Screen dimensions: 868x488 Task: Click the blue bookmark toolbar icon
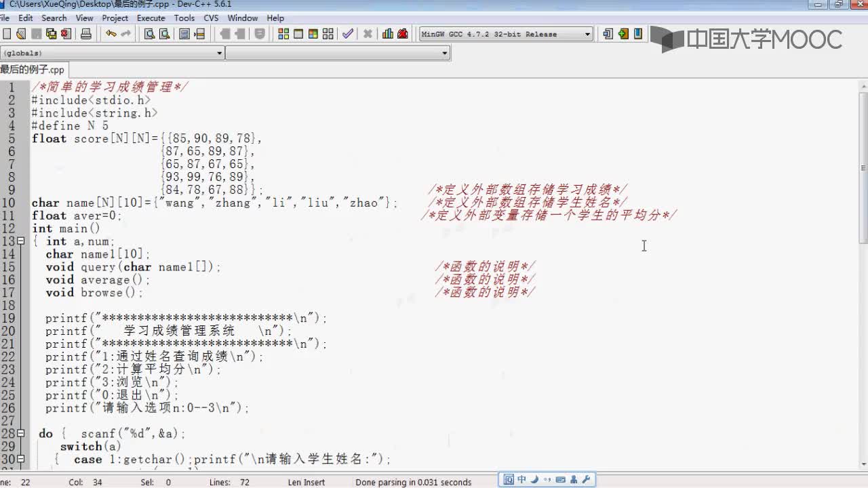[x=638, y=34]
